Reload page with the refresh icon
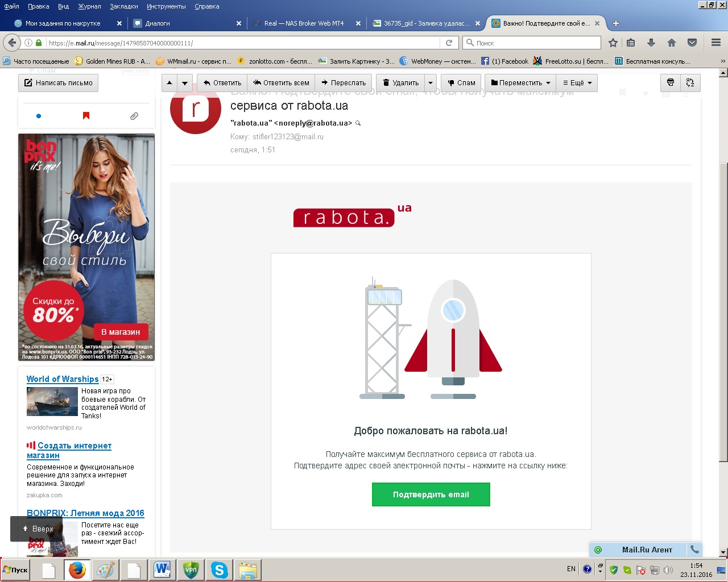This screenshot has width=728, height=582. (x=449, y=43)
